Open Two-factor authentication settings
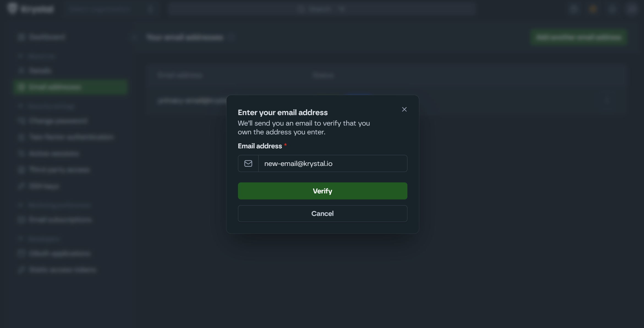The width and height of the screenshot is (644, 328). tap(71, 137)
